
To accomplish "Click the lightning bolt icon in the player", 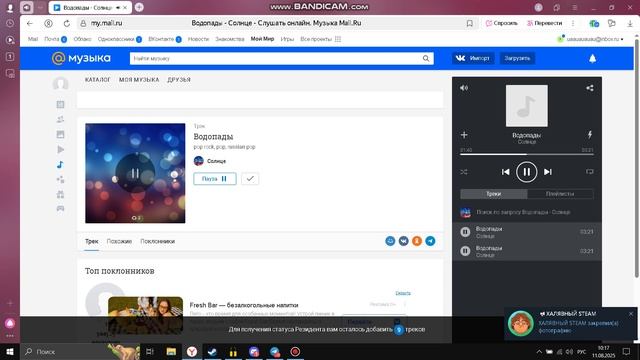I will tap(590, 134).
